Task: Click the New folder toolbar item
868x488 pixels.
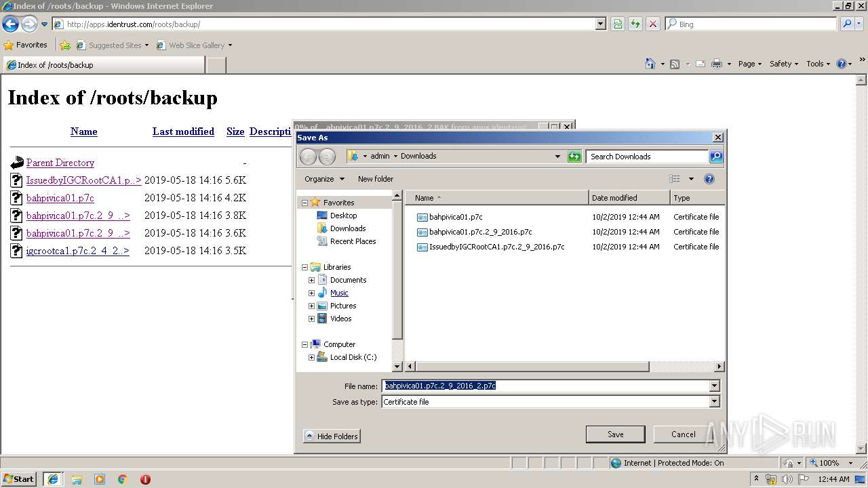Action: [x=376, y=179]
